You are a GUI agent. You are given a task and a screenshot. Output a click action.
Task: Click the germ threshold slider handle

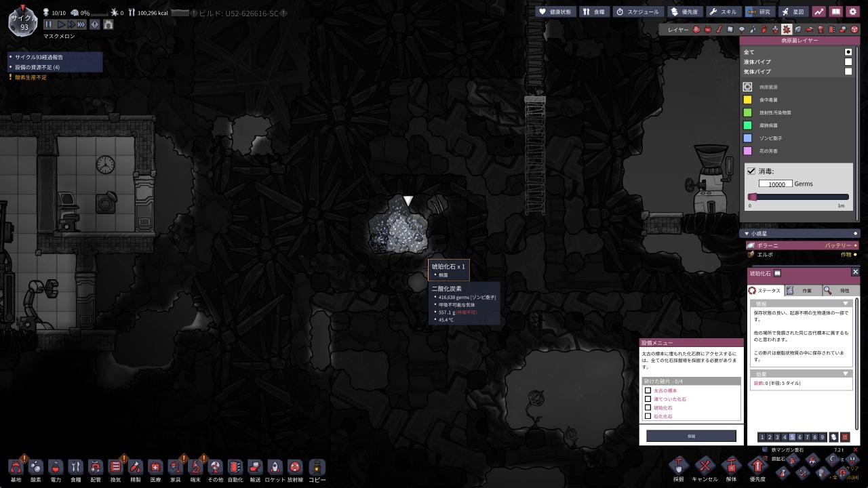point(752,197)
